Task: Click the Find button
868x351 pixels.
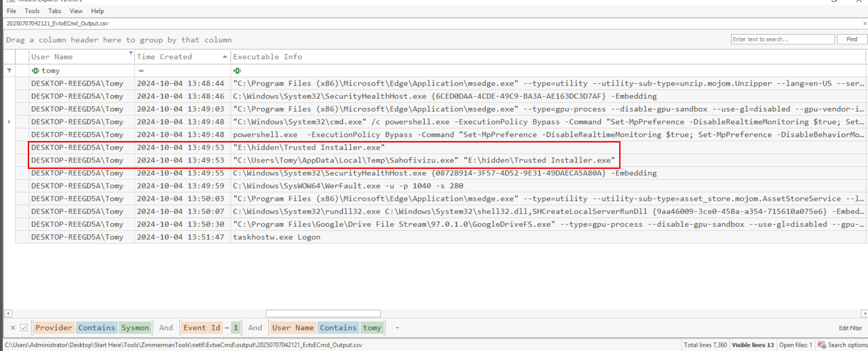Action: coord(852,40)
